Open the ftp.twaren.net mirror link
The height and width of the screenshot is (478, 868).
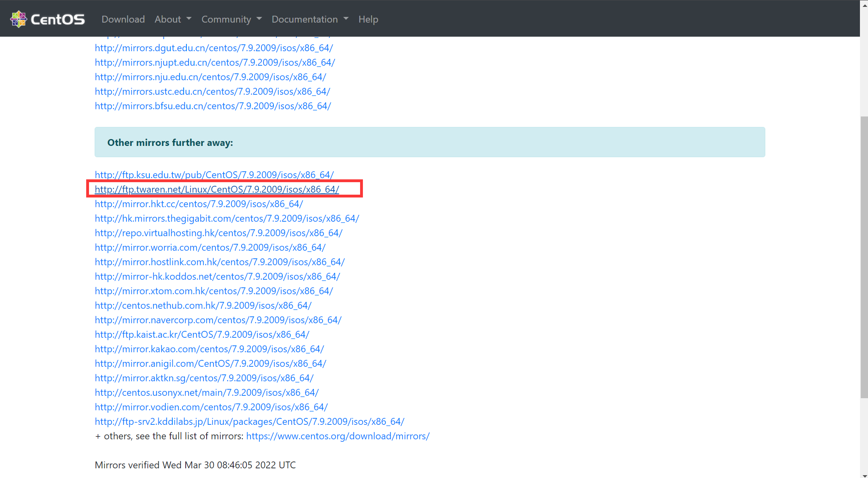pyautogui.click(x=217, y=189)
